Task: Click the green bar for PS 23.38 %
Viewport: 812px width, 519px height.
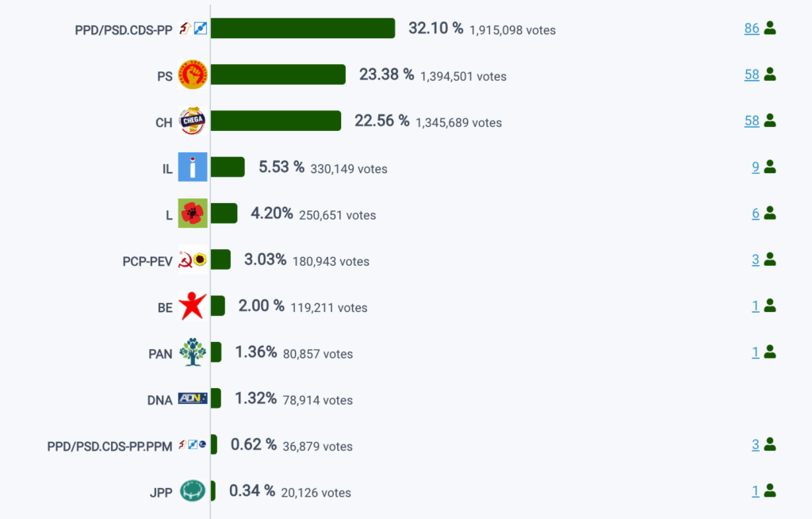Action: 278,75
